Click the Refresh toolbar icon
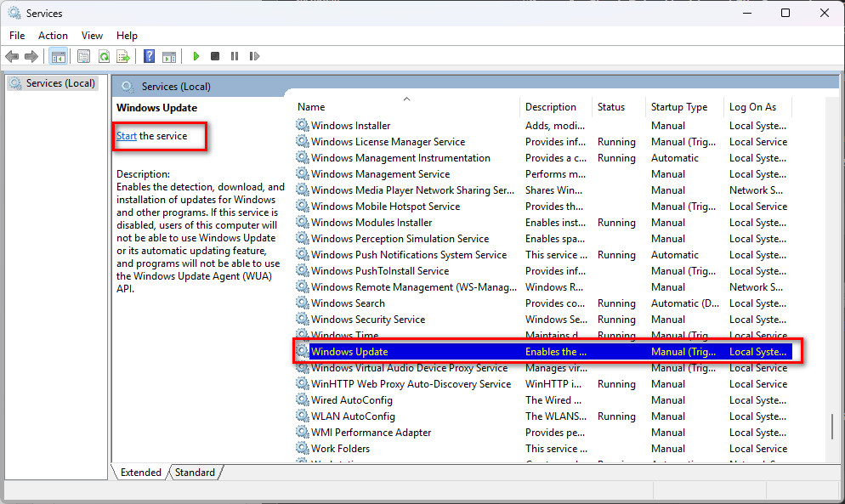 (104, 56)
